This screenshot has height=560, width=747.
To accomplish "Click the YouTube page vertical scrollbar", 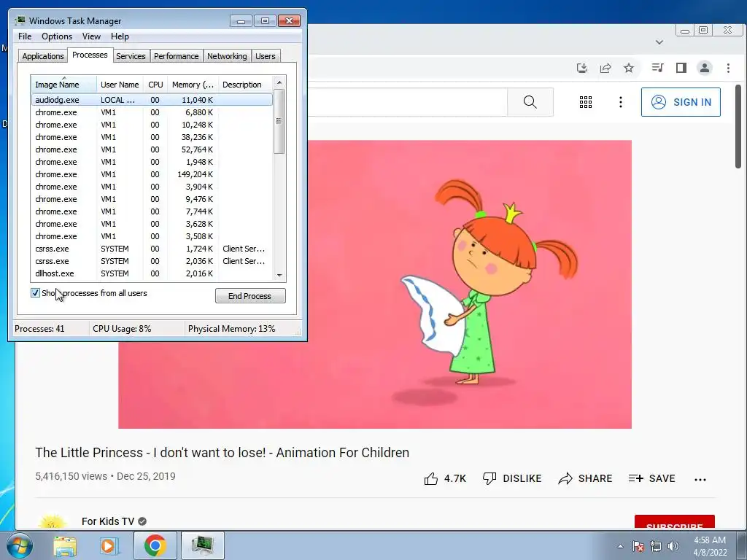I will (x=738, y=127).
